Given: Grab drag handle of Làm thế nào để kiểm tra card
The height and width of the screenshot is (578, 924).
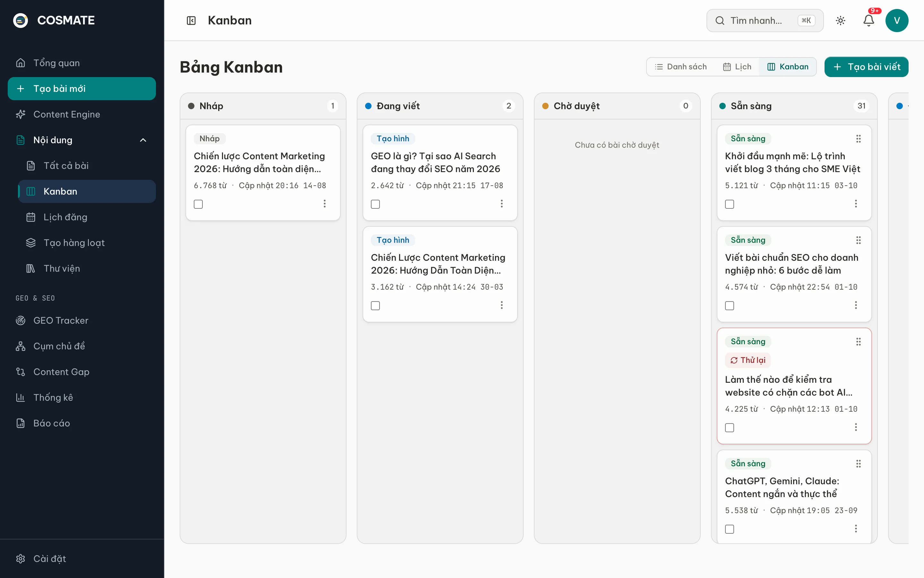Looking at the screenshot, I should [x=858, y=342].
